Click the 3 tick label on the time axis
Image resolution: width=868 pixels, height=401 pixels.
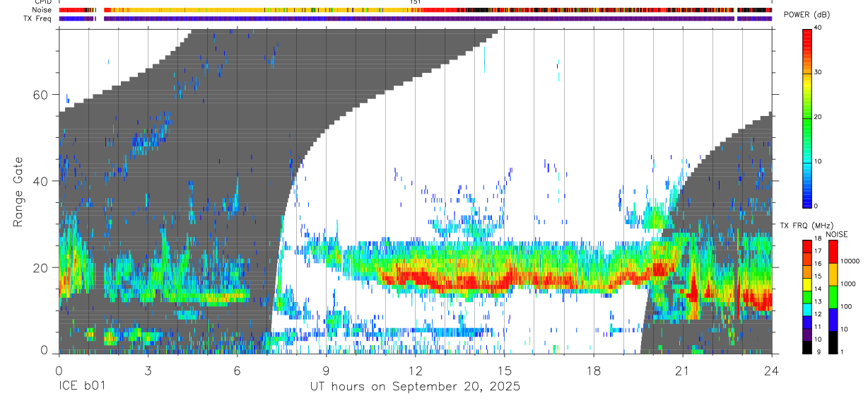[x=148, y=370]
